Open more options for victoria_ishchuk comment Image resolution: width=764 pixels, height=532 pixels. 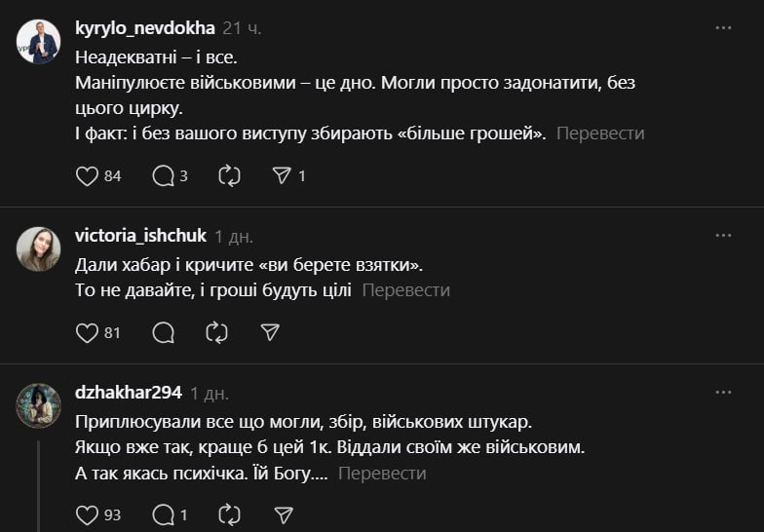[723, 235]
